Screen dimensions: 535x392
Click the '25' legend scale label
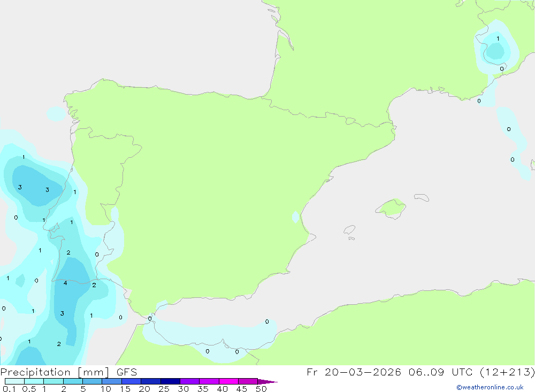tap(164, 389)
